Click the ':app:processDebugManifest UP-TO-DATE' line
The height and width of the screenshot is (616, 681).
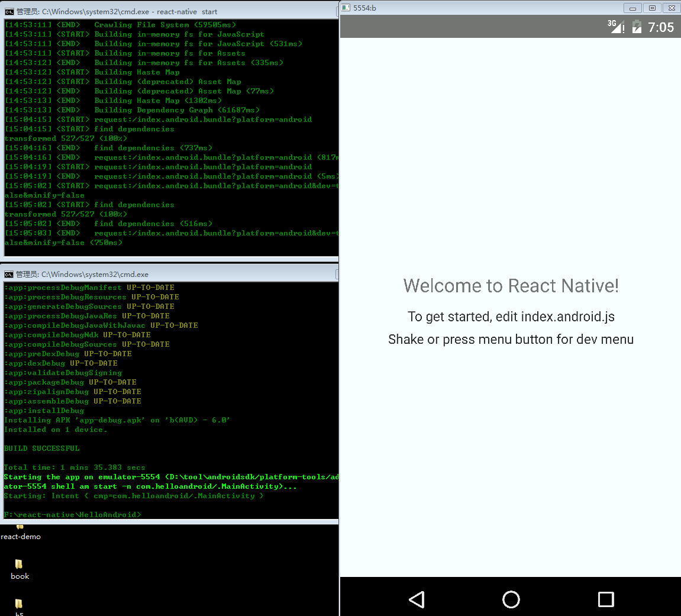click(89, 288)
